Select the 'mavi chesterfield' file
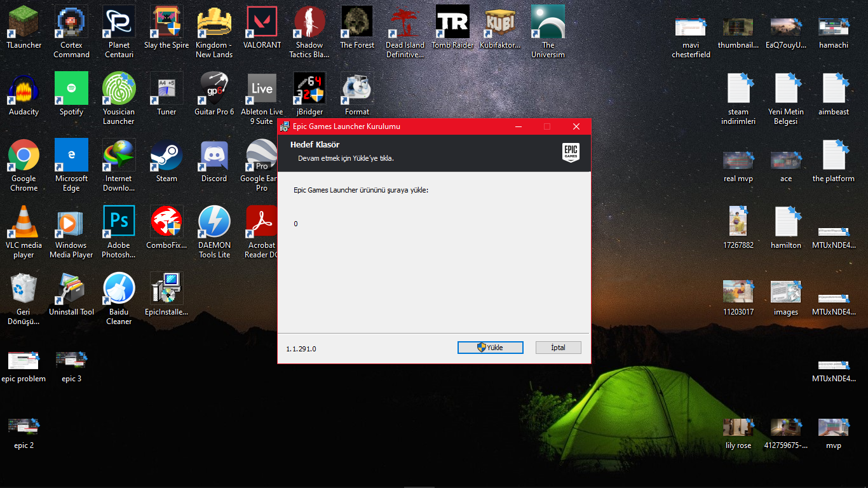Viewport: 868px width, 488px height. coord(691,37)
